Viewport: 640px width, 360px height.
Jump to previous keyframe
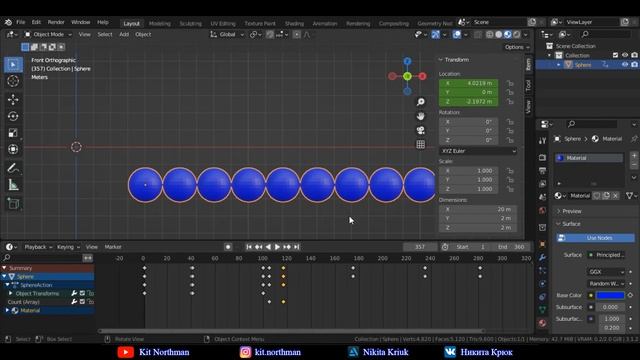[x=258, y=247]
